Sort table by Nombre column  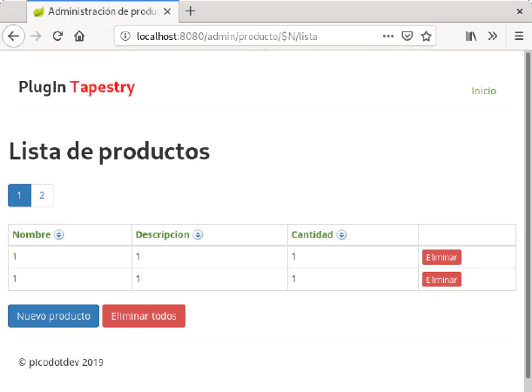tap(59, 235)
